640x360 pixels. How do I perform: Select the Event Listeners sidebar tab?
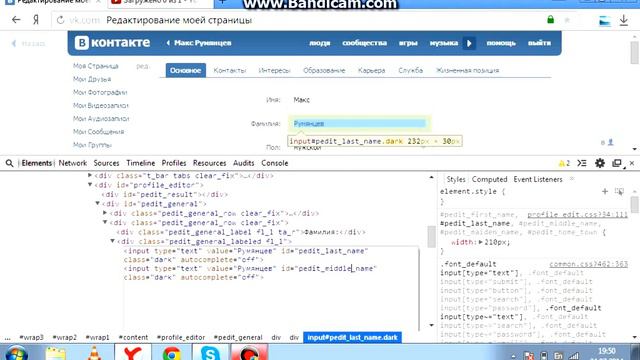538,180
